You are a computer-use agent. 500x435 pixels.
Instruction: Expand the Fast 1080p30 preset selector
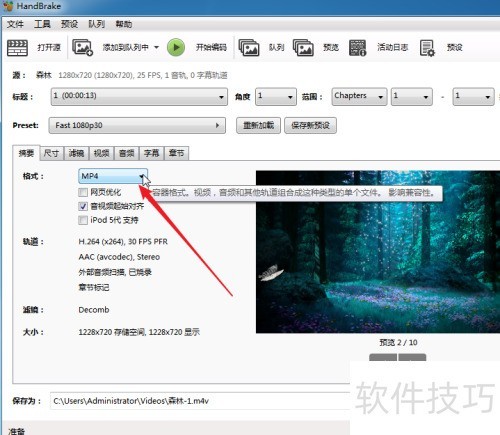[x=137, y=125]
